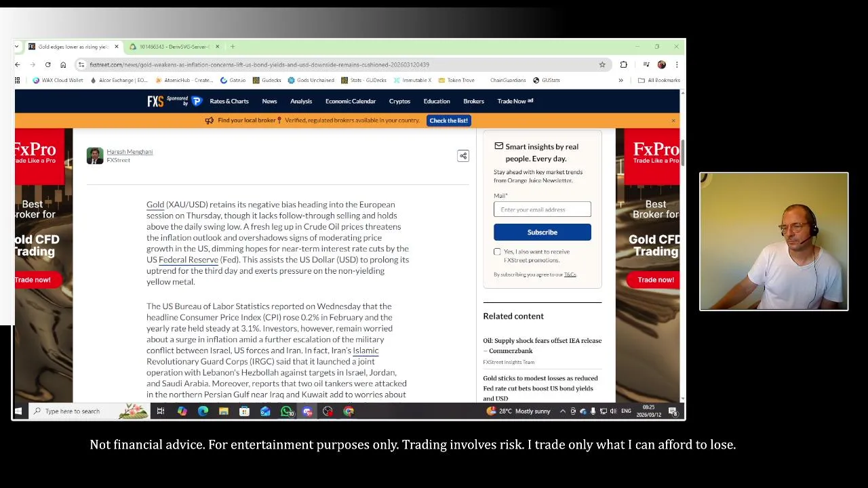Open Chrome profile avatar
868x488 pixels.
pos(662,64)
